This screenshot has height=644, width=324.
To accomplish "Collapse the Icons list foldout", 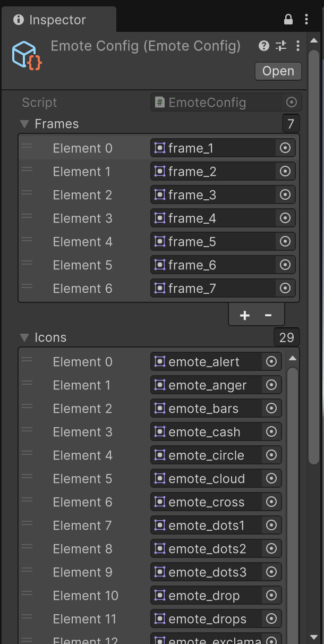I will (24, 337).
